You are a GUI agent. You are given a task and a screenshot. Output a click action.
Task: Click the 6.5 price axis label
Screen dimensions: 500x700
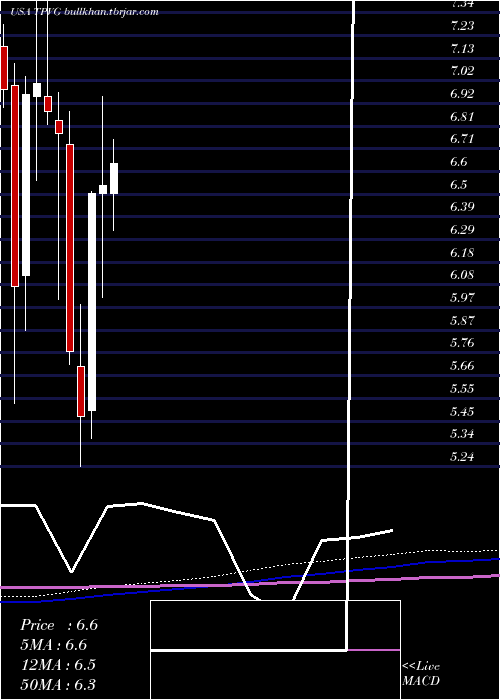click(459, 185)
